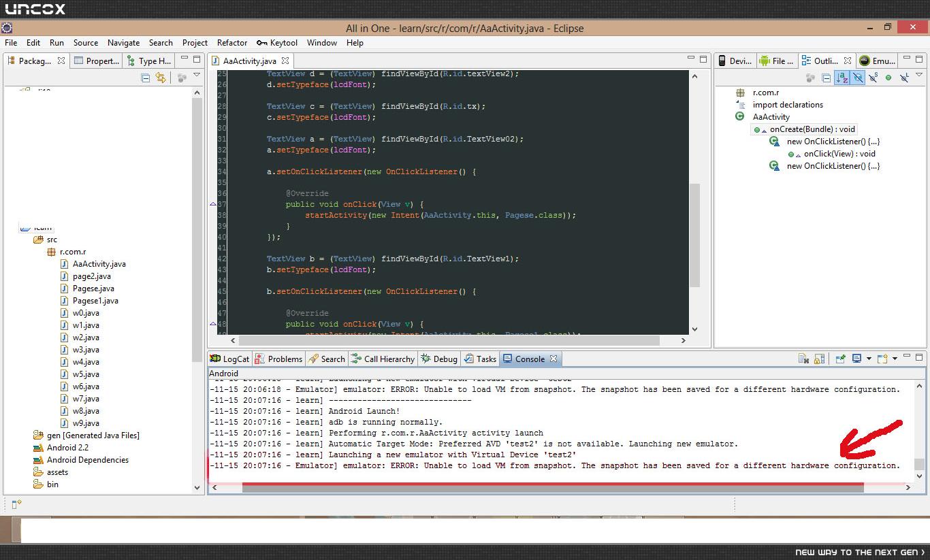Viewport: 930px width, 560px height.
Task: Collapse all in Package Explorer toolbar
Action: 146,78
